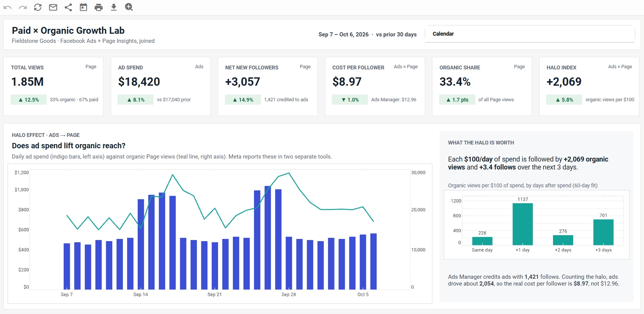Click the Total Views value 1.85M
The width and height of the screenshot is (644, 314).
[x=27, y=82]
